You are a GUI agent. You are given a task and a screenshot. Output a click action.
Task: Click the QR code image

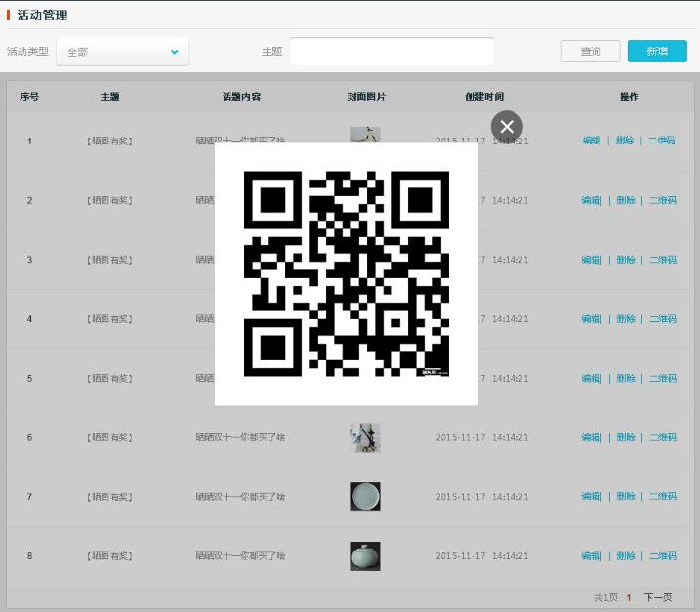347,273
